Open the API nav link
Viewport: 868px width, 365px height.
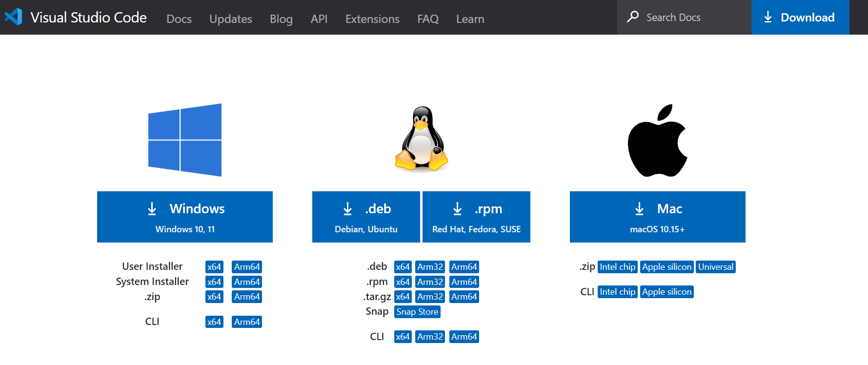[319, 19]
